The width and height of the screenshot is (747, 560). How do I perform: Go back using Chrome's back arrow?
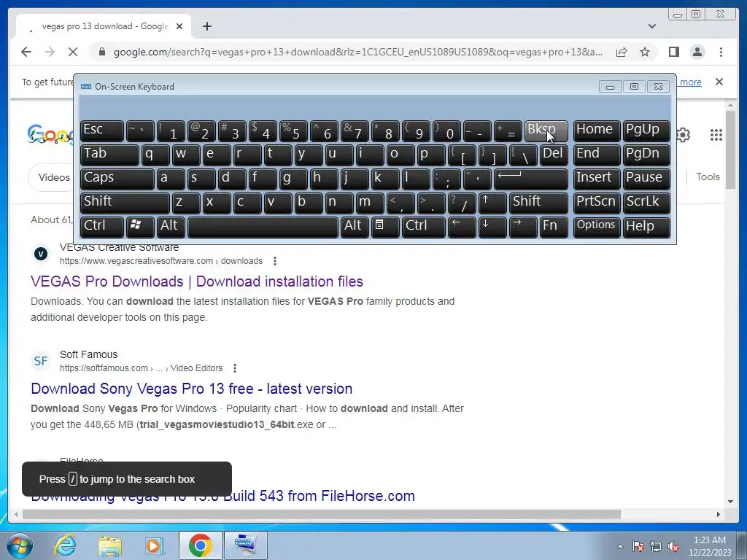click(26, 52)
